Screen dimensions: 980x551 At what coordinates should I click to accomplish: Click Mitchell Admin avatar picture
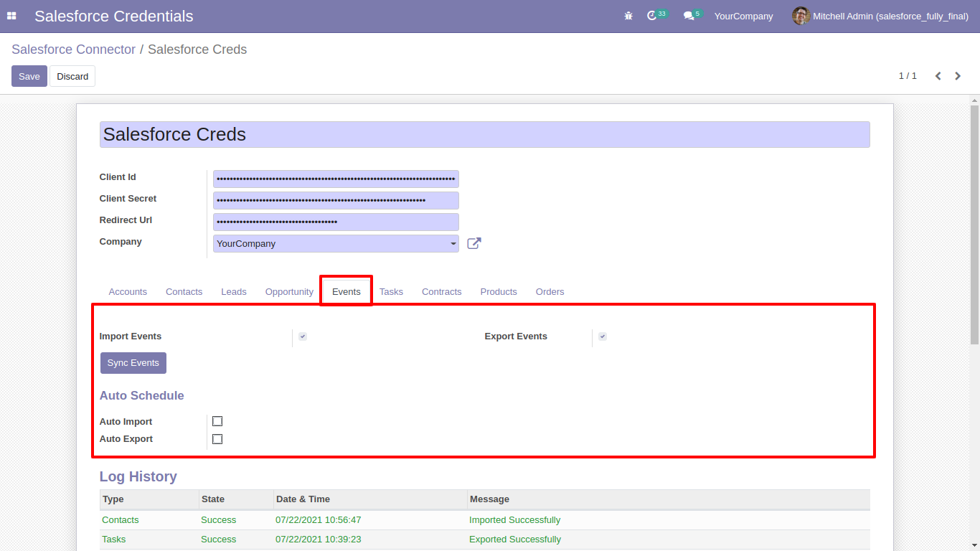click(801, 16)
